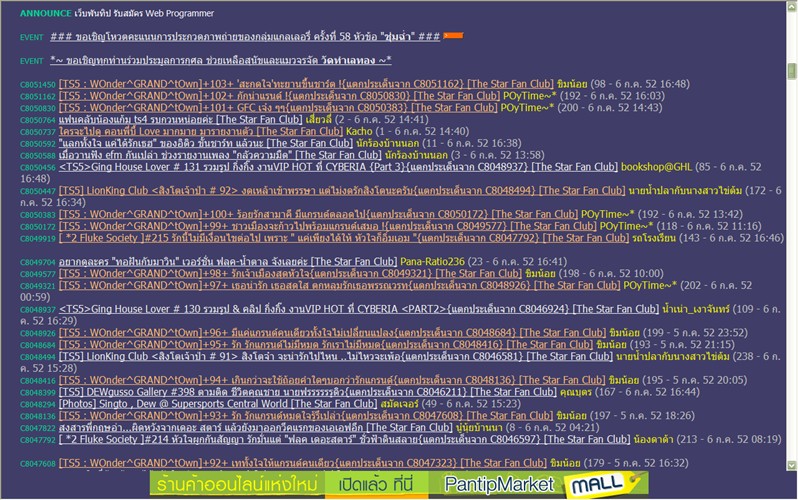Click the scrollbar down arrow
Viewport: 798px width, 500px height.
pyautogui.click(x=792, y=465)
